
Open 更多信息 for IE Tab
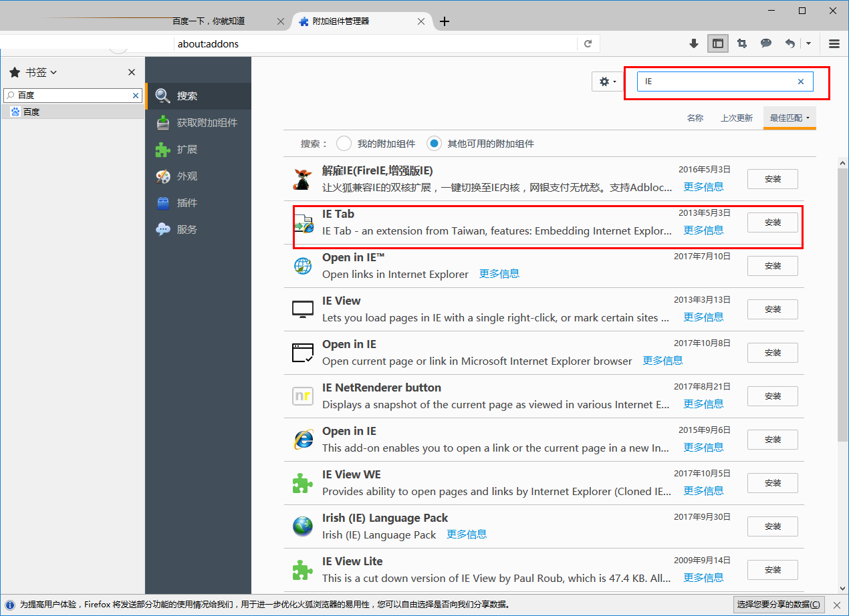click(x=703, y=230)
